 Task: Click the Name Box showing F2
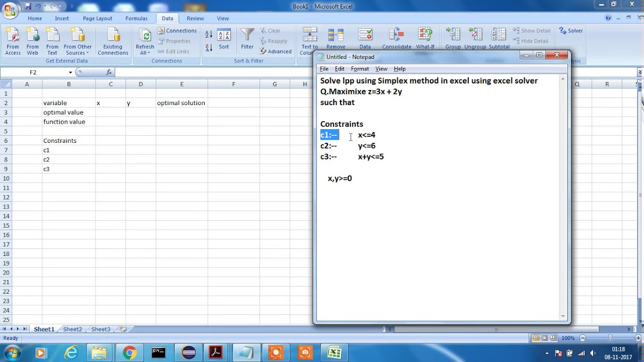tap(34, 72)
